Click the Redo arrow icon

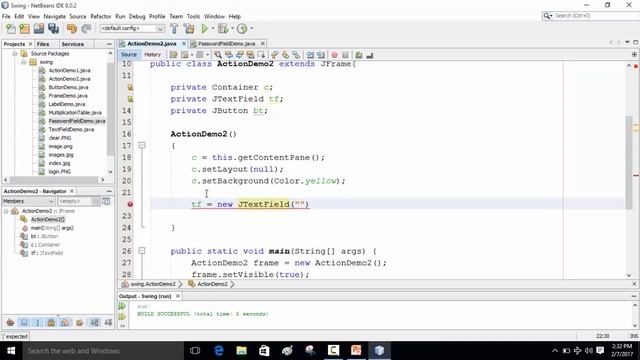coord(86,29)
